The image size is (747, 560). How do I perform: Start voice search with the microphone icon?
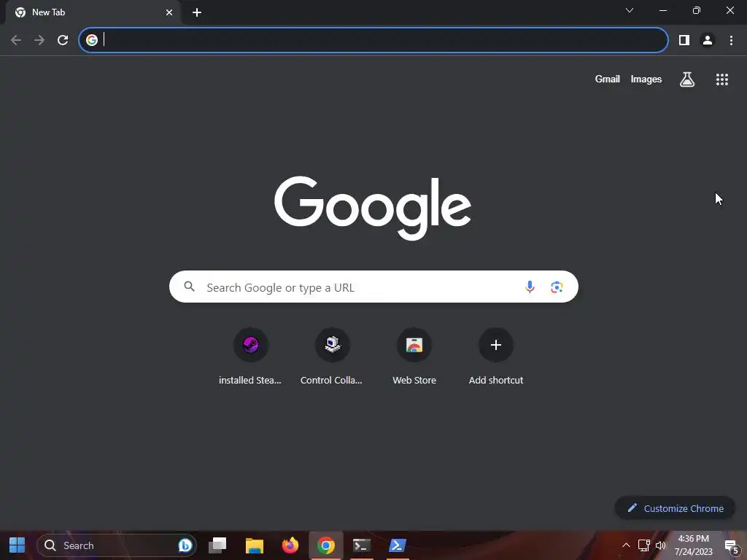[x=530, y=287]
